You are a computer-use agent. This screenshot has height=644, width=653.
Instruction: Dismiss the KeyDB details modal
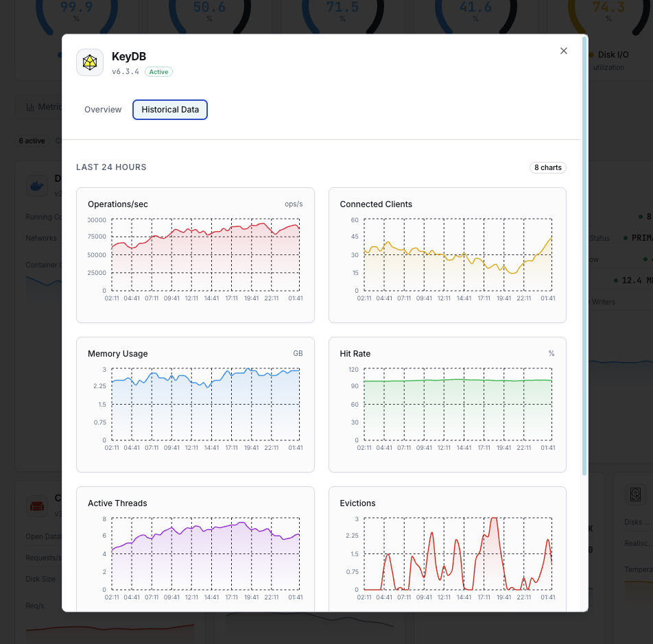(563, 51)
